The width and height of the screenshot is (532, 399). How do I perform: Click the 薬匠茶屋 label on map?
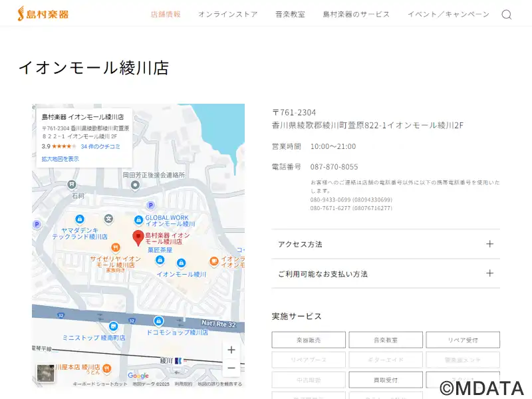(160, 250)
